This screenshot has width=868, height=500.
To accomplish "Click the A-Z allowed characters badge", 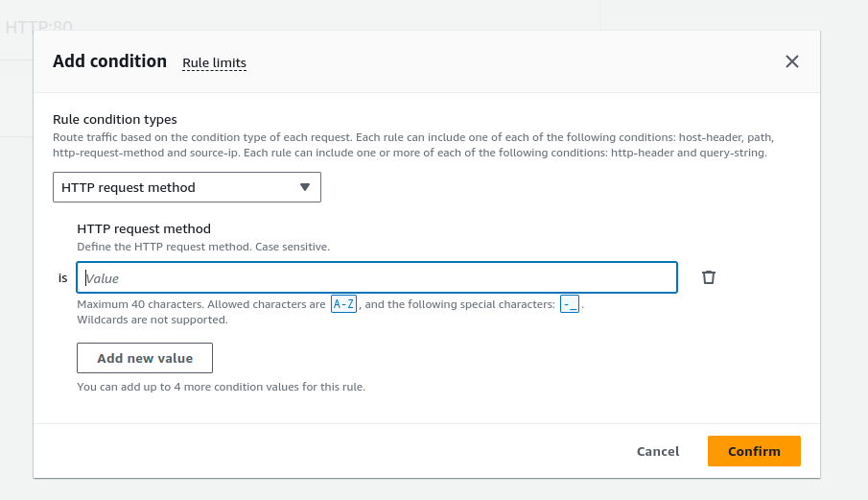I will [343, 304].
